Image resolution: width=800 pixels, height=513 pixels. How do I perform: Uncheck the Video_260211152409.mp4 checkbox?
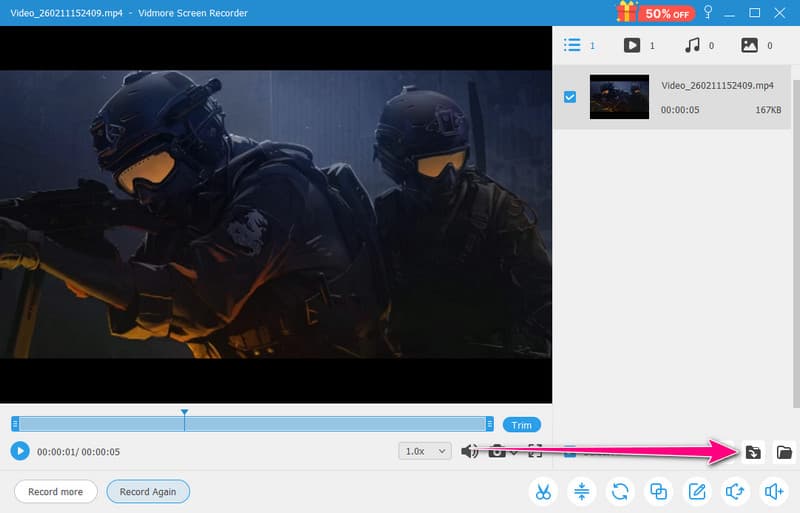pos(570,97)
